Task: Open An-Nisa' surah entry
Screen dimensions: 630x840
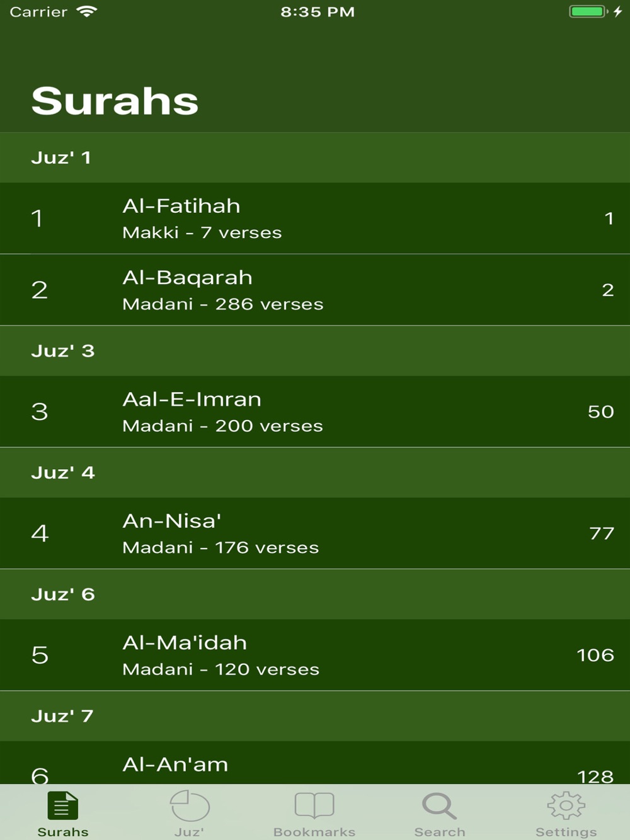Action: coord(315,533)
